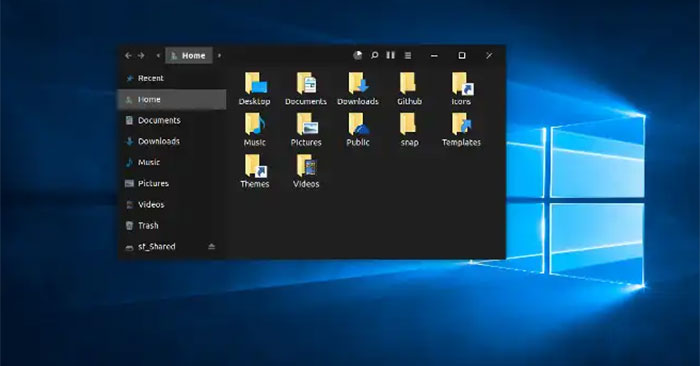Viewport: 700px width, 366px height.
Task: Maximize the file manager window
Action: pos(462,55)
